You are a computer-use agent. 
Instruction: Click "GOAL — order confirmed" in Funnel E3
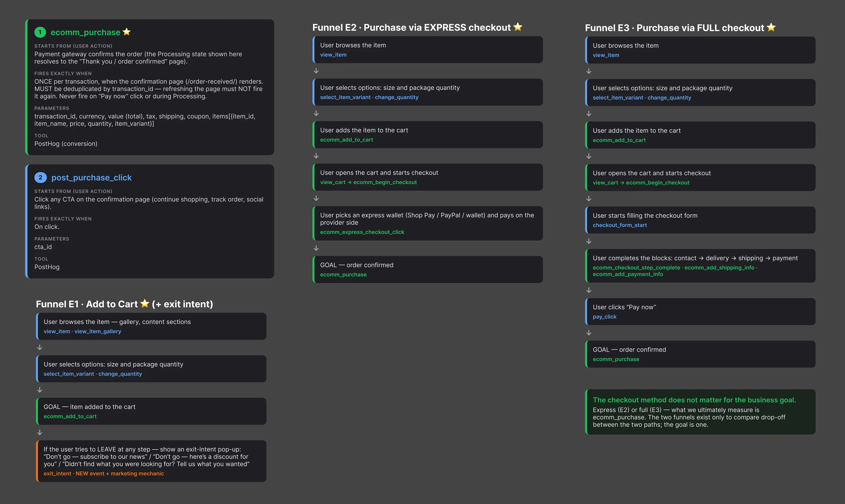pyautogui.click(x=629, y=349)
